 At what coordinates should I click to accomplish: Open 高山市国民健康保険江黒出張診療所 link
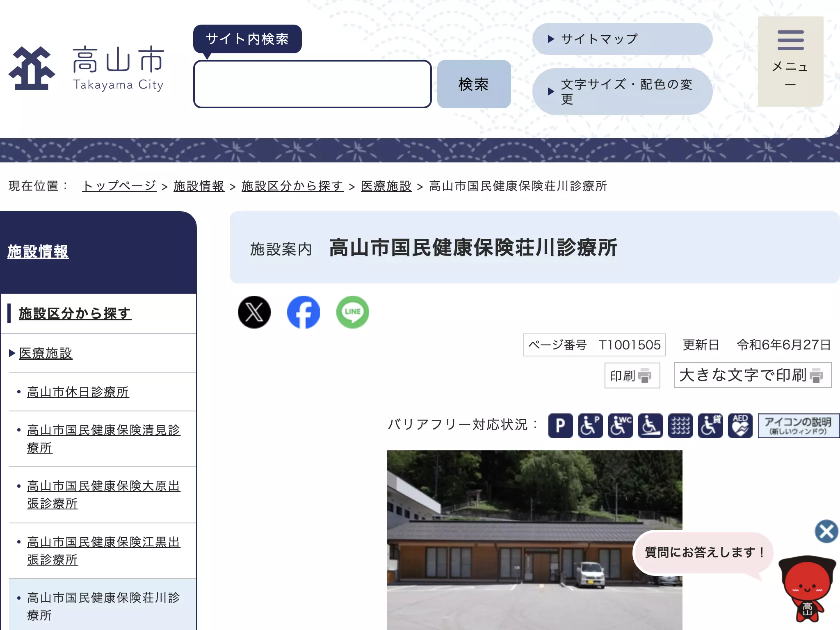coord(103,551)
